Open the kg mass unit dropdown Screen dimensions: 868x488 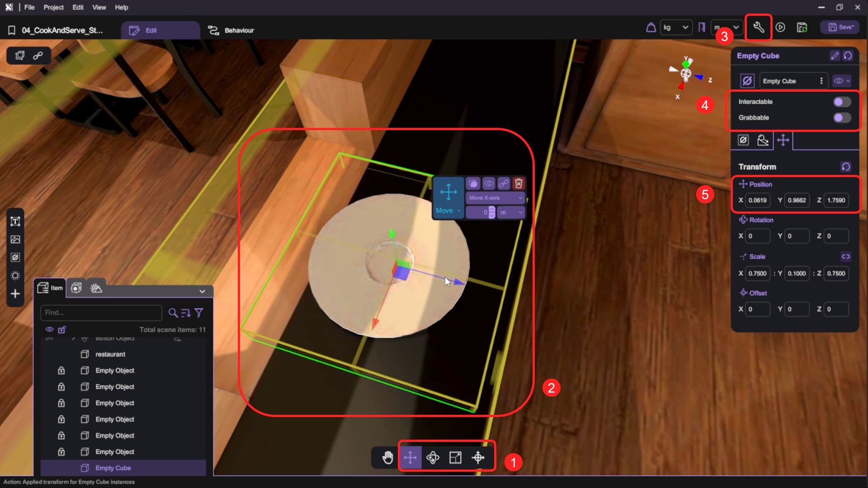[675, 28]
